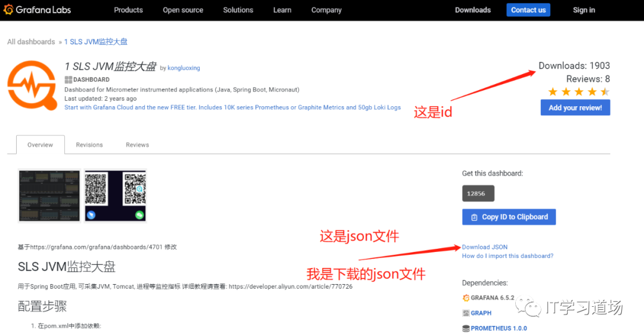Open author kongluoxing's profile
Image resolution: width=644 pixels, height=336 pixels.
184,68
